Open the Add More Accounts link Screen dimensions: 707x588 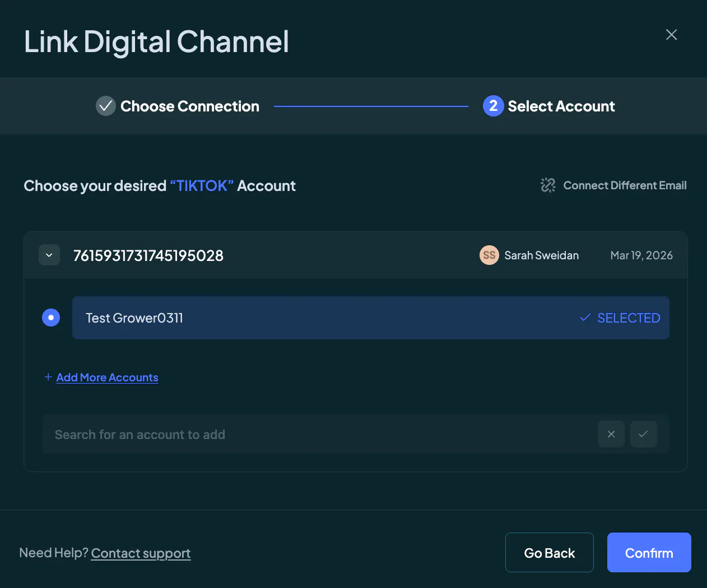pyautogui.click(x=107, y=377)
